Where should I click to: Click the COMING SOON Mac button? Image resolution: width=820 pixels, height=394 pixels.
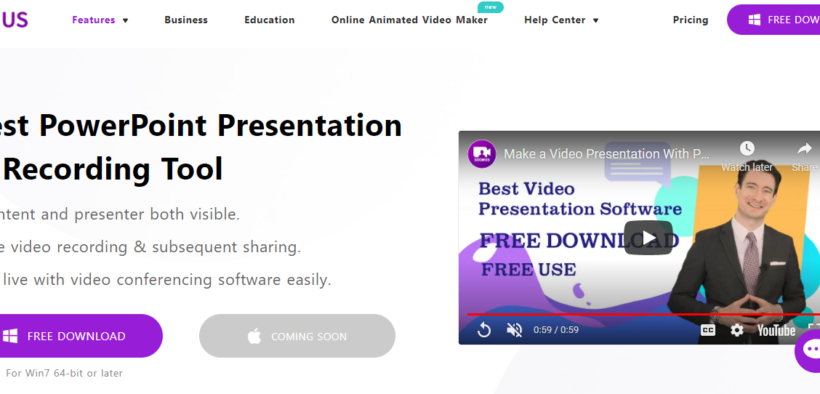click(297, 336)
